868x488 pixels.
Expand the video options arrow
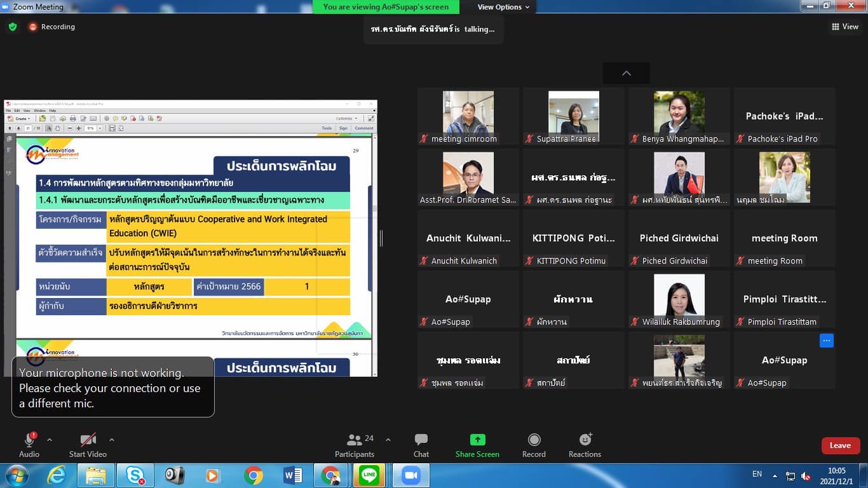pos(112,440)
